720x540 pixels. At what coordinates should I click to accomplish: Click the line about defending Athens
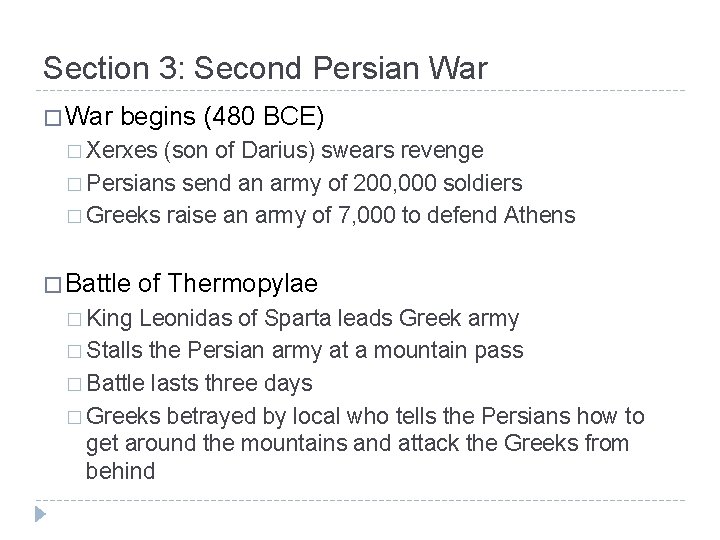333,215
